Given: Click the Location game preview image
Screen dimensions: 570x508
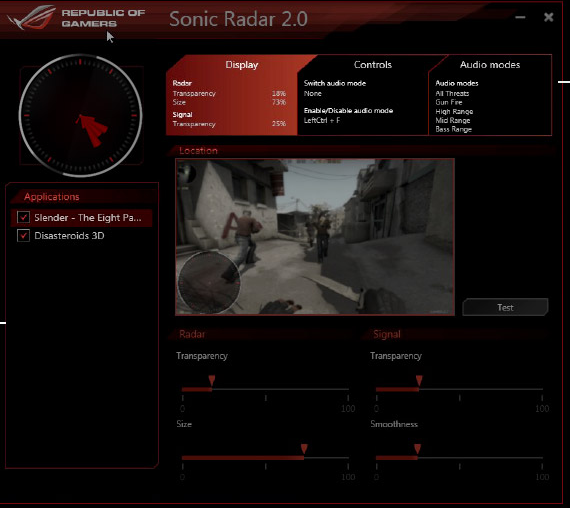Looking at the screenshot, I should pos(315,237).
